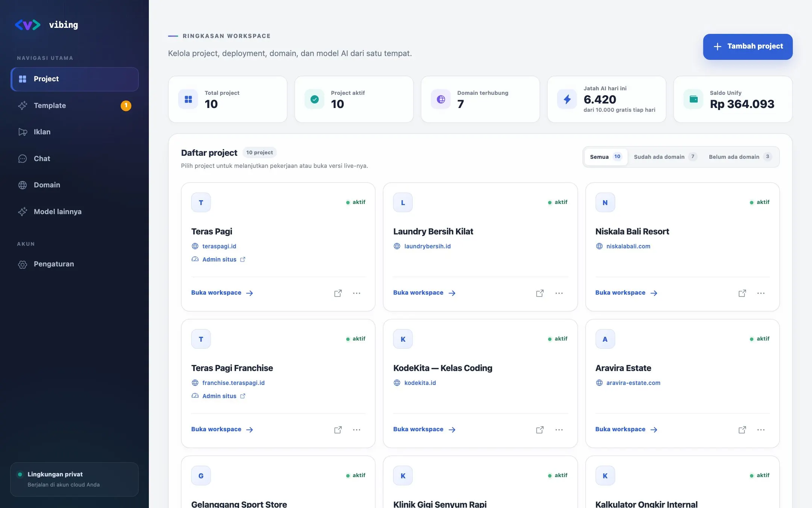812x508 pixels.
Task: Open Laundry Bersih Kilat live site icon
Action: click(540, 293)
